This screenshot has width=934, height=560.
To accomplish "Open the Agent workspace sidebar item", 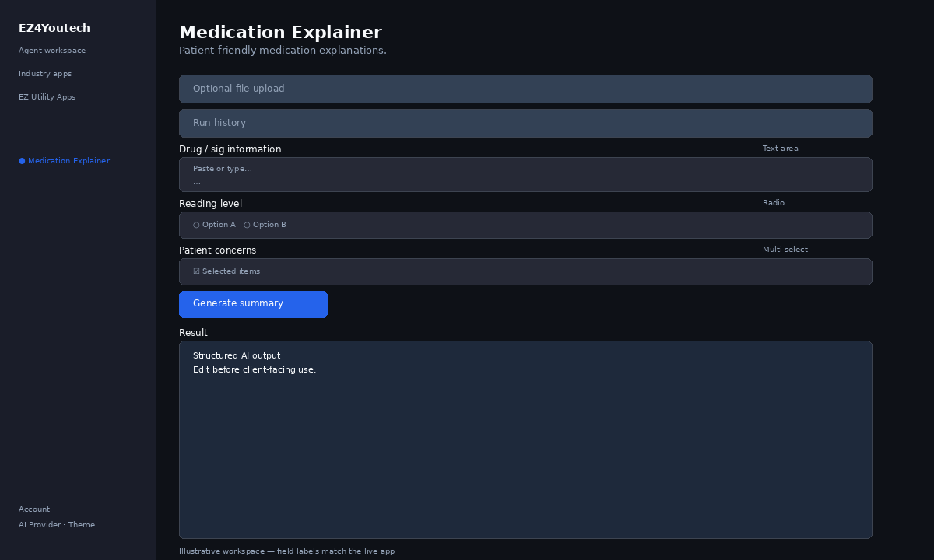I will (x=52, y=51).
